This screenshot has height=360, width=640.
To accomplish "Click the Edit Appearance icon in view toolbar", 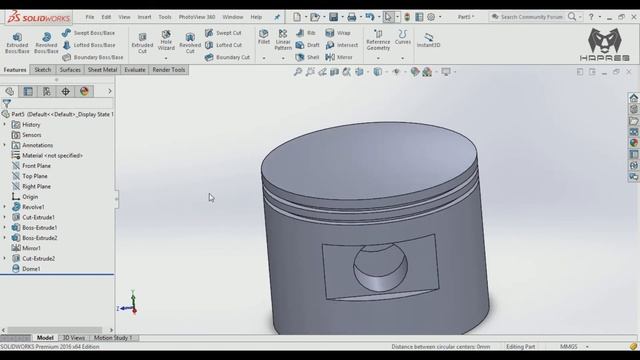I will click(415, 72).
